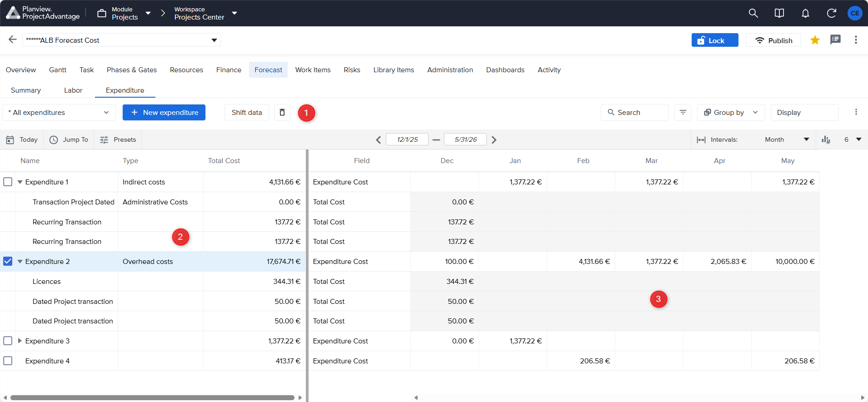
Task: Open the All expenditures filter dropdown
Action: 59,112
